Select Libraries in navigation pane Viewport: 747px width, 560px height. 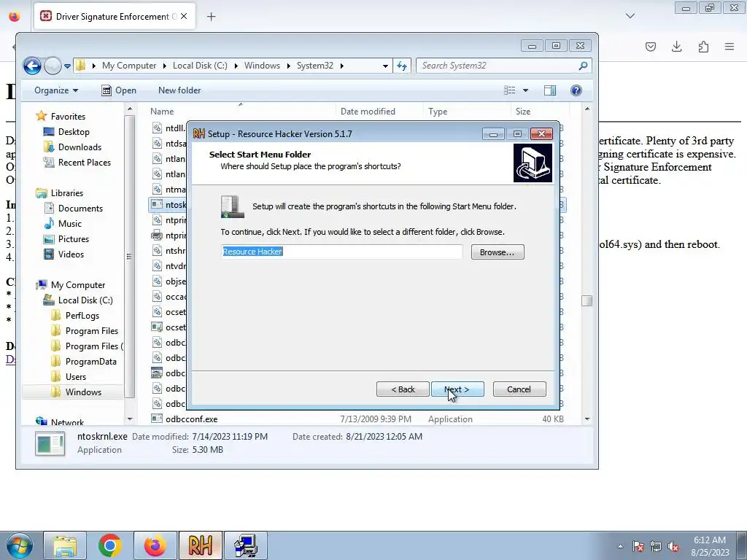tap(66, 192)
